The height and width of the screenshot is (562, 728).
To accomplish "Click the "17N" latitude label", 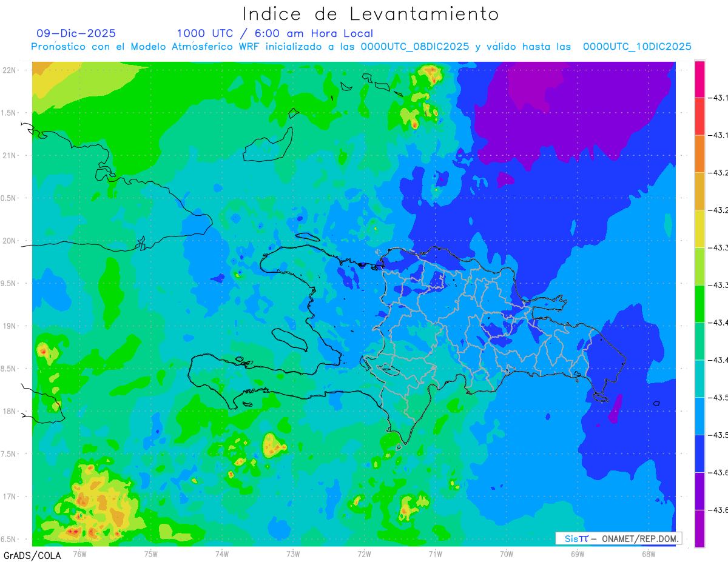I will pos(10,497).
